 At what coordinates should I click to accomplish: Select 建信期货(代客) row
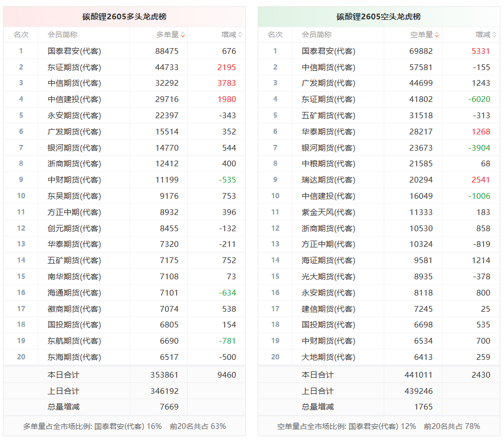coord(379,309)
